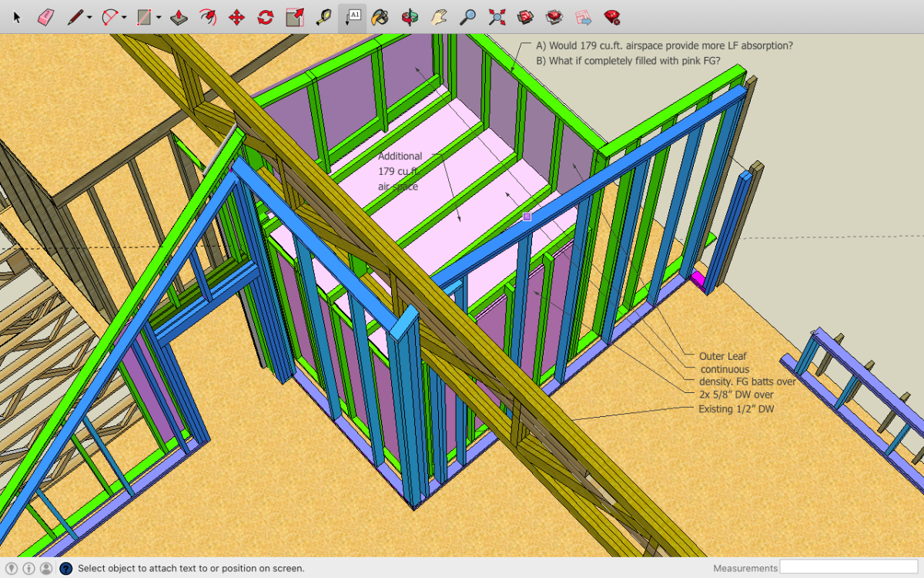Activate the Pan hand tool
Image resolution: width=924 pixels, height=578 pixels.
pos(439,16)
